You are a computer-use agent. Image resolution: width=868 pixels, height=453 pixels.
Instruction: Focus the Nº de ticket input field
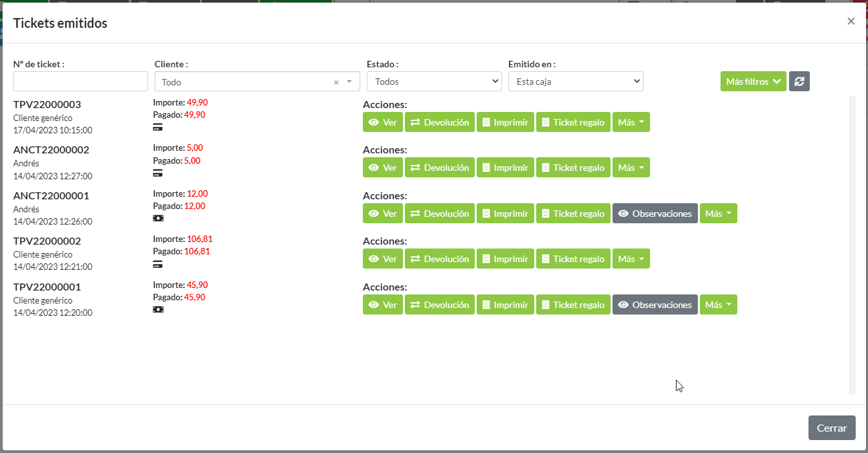(x=81, y=82)
